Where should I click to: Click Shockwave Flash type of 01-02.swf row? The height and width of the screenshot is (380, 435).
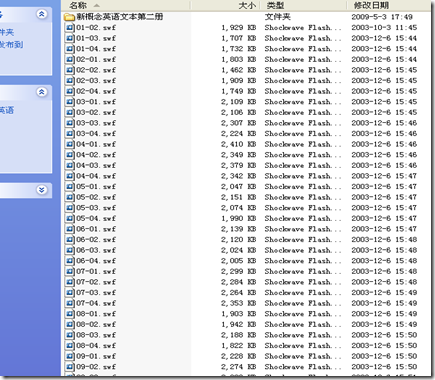tap(303, 28)
